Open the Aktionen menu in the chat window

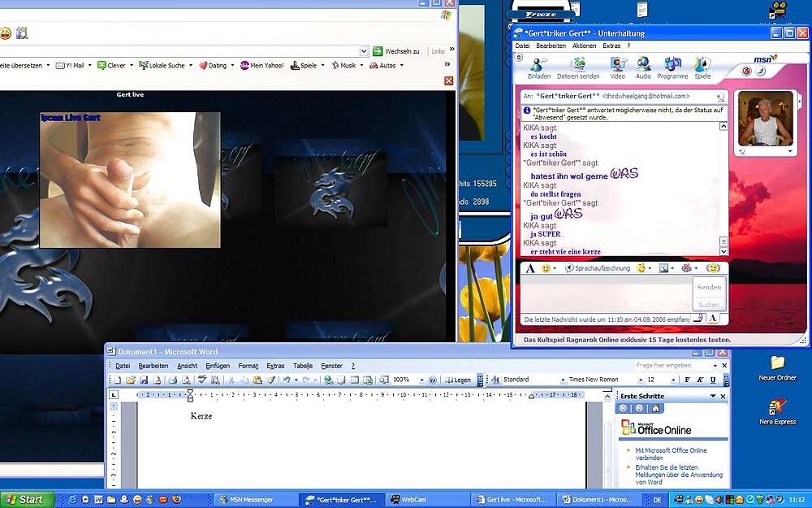coord(584,46)
